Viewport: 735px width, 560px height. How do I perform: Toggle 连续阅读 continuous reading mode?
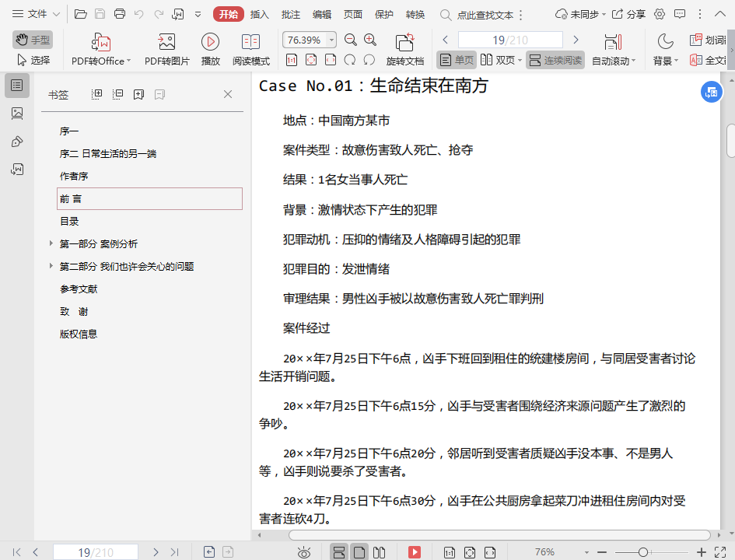click(x=555, y=61)
